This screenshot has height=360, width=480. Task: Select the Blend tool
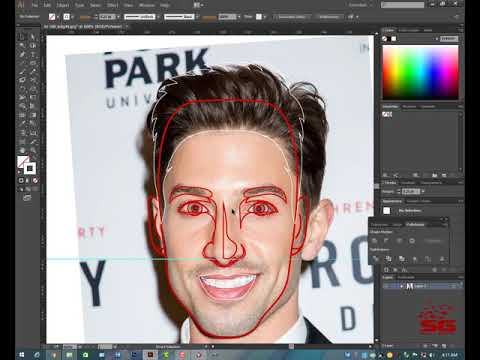(33, 124)
